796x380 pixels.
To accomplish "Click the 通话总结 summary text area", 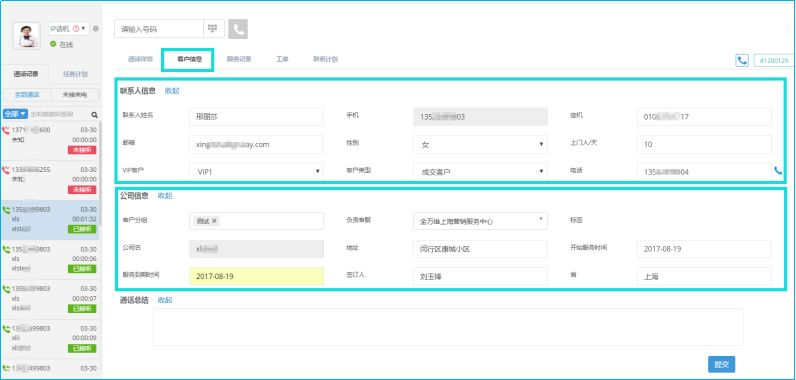I will pyautogui.click(x=448, y=327).
